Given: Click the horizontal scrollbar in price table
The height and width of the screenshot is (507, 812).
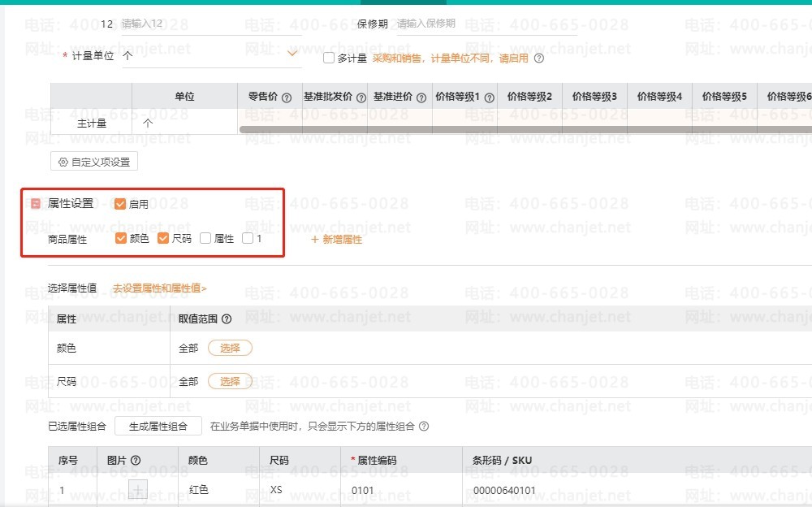Looking at the screenshot, I should coord(525,130).
